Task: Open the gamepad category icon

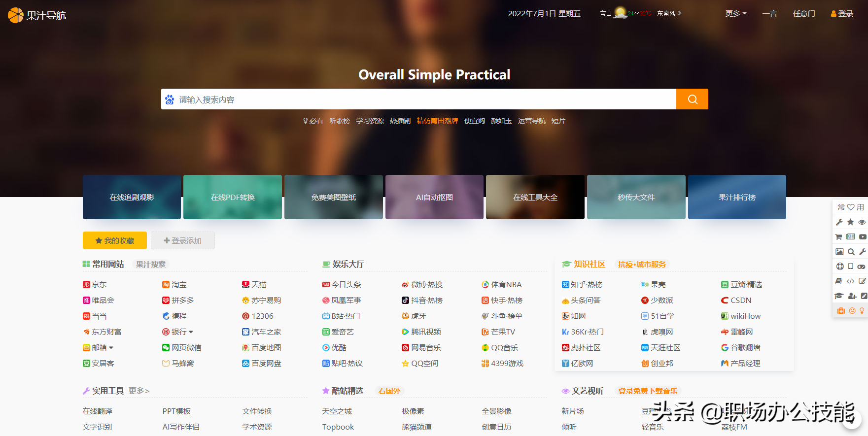Action: click(862, 267)
